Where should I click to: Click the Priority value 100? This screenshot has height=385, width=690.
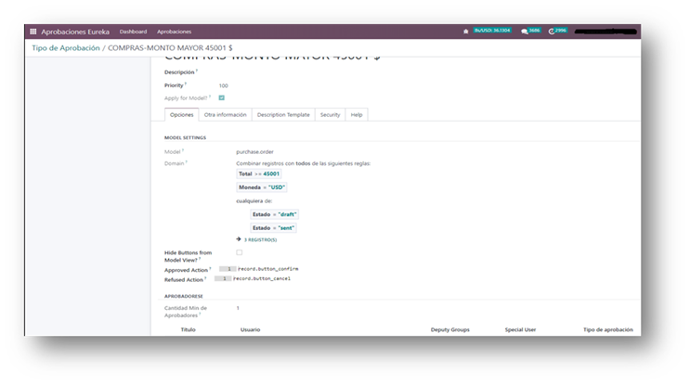224,86
